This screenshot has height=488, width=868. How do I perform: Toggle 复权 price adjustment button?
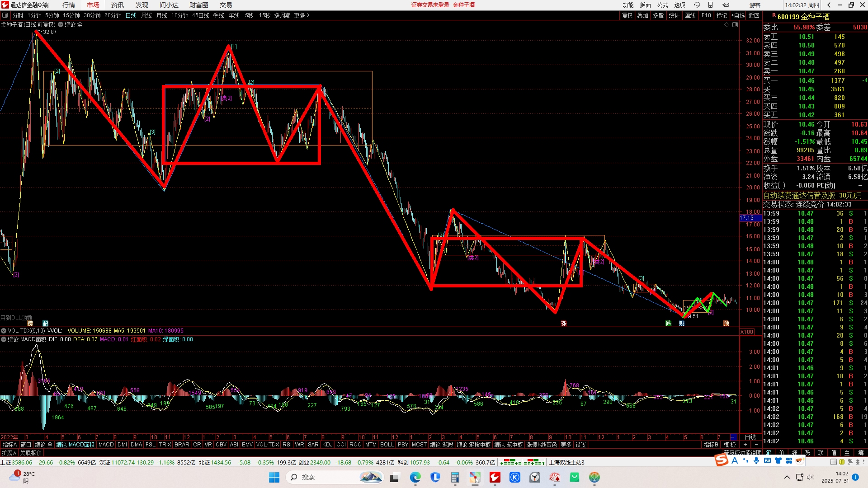point(627,15)
